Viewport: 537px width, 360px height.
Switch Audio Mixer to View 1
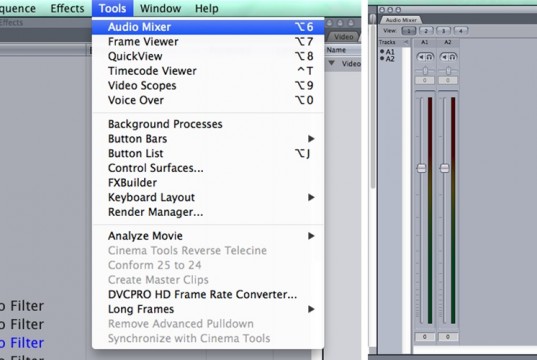tap(409, 31)
